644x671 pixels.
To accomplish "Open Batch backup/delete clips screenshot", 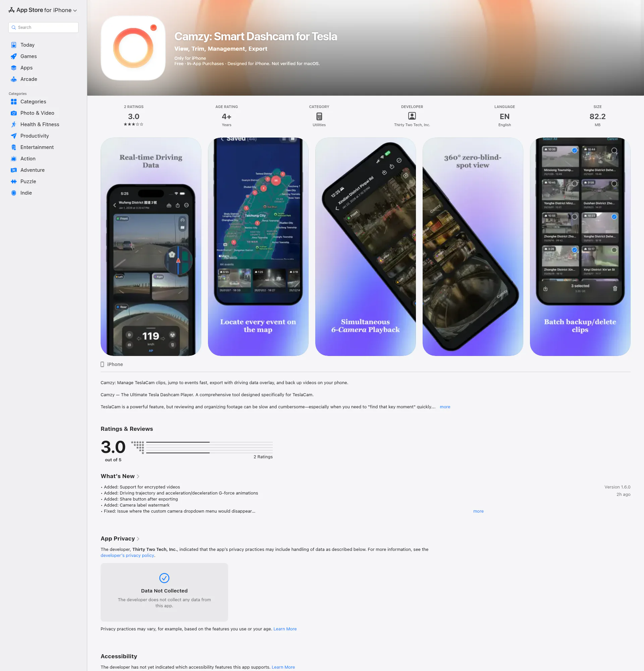I will 580,247.
